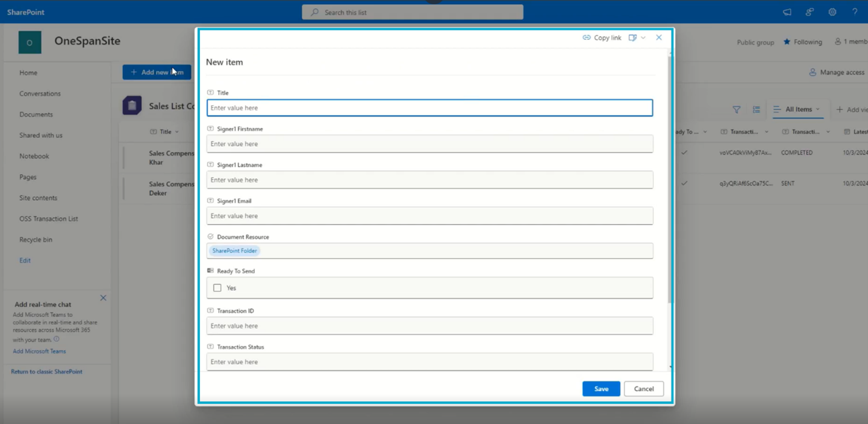Click the Latest column header
The height and width of the screenshot is (424, 868).
pos(856,131)
